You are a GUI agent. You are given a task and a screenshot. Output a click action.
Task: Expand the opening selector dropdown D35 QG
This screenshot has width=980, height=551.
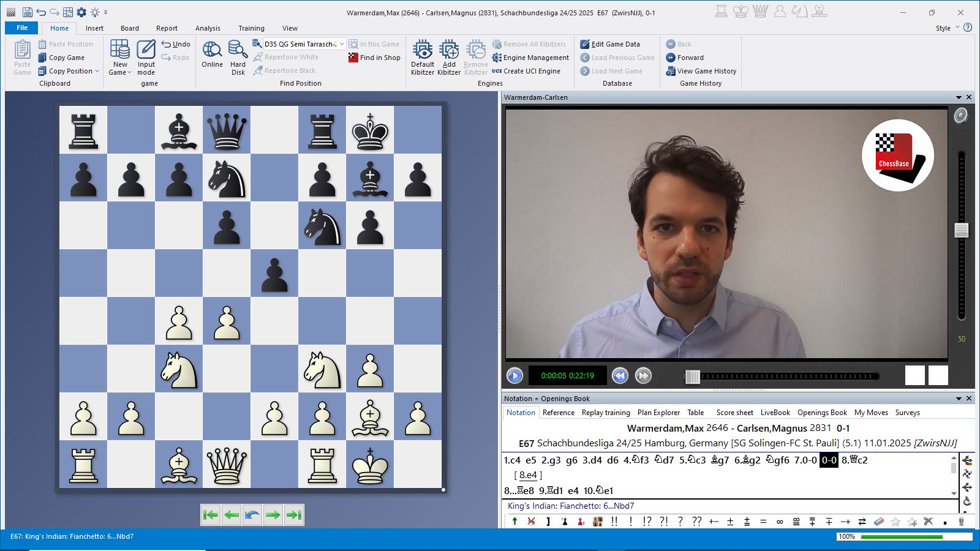342,44
